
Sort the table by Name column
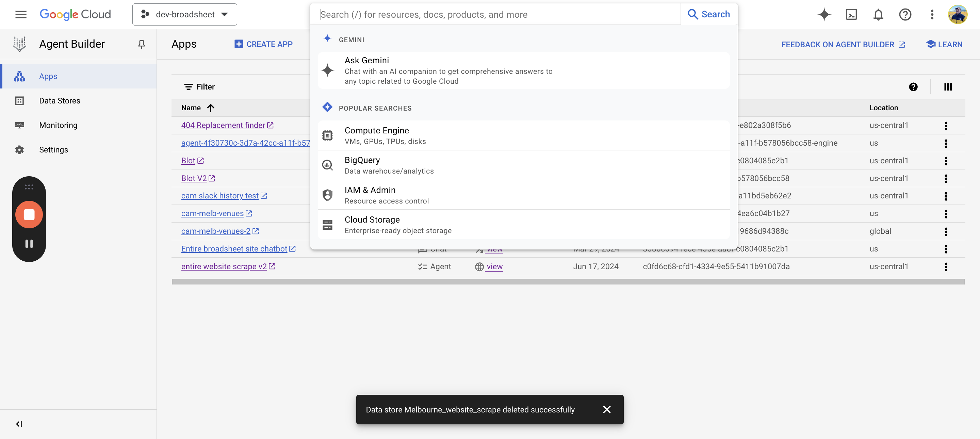pyautogui.click(x=197, y=108)
